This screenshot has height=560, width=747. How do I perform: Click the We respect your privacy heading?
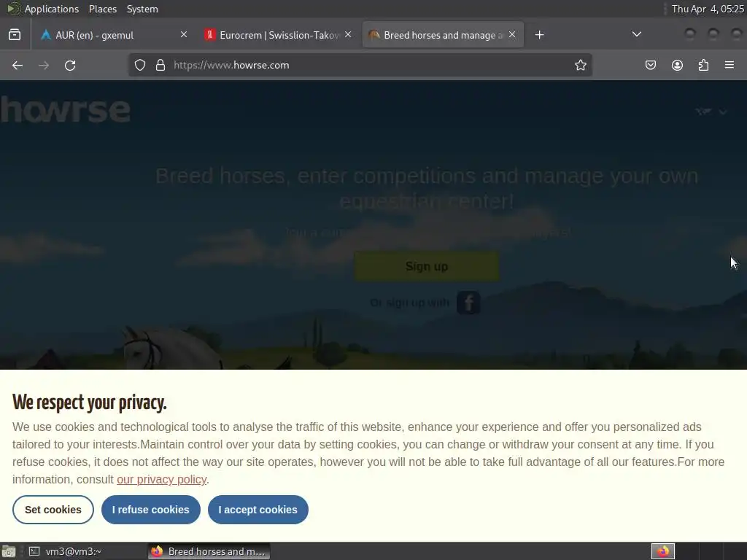(x=90, y=402)
